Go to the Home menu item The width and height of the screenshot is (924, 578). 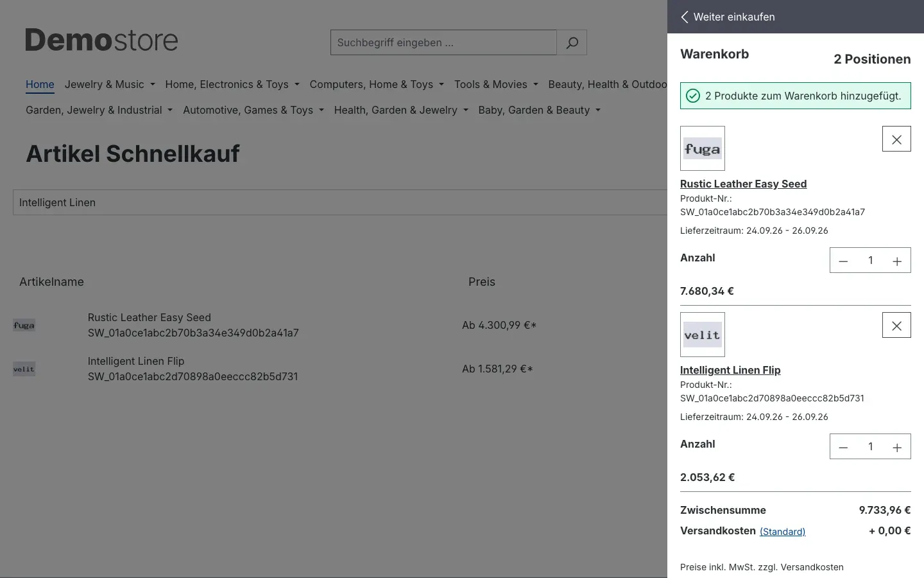coord(40,84)
